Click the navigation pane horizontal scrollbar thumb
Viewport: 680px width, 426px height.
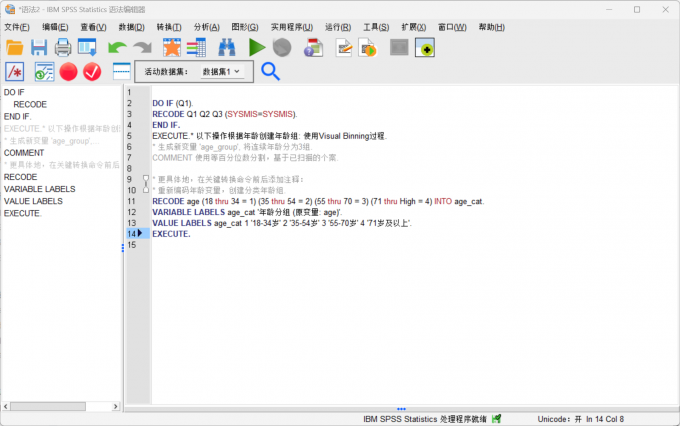click(48, 406)
